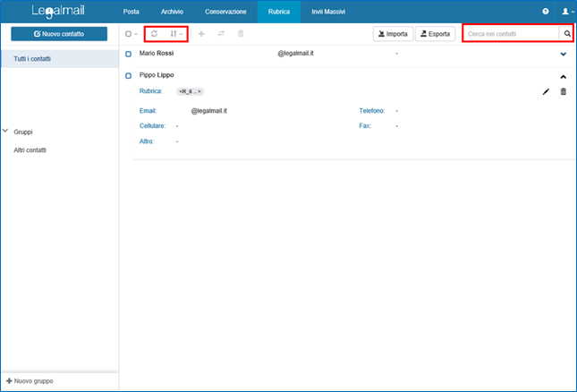
Task: Open the Conservazione tab
Action: pyautogui.click(x=225, y=12)
